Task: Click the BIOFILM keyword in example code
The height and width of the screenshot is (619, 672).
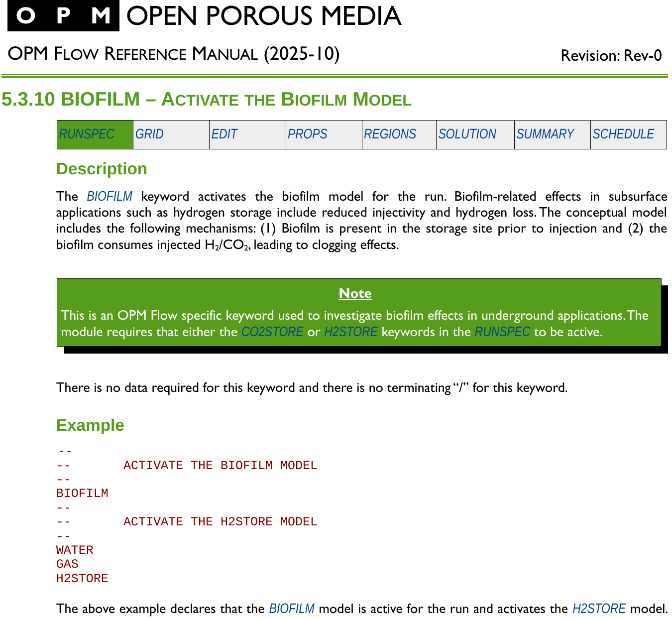Action: click(82, 494)
